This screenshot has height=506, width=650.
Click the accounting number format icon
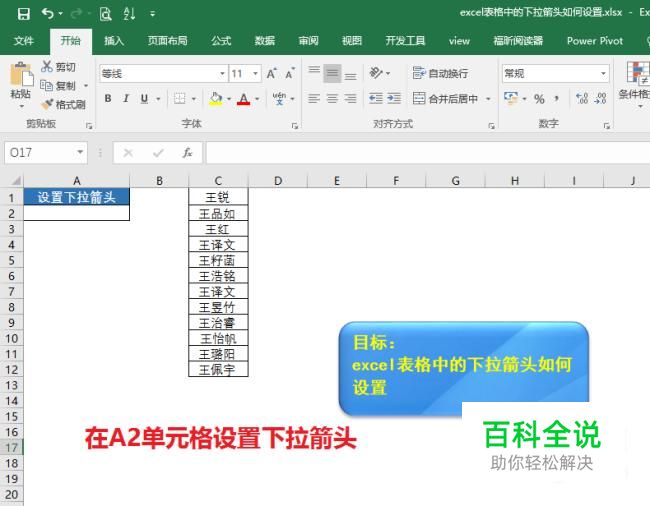pos(511,99)
